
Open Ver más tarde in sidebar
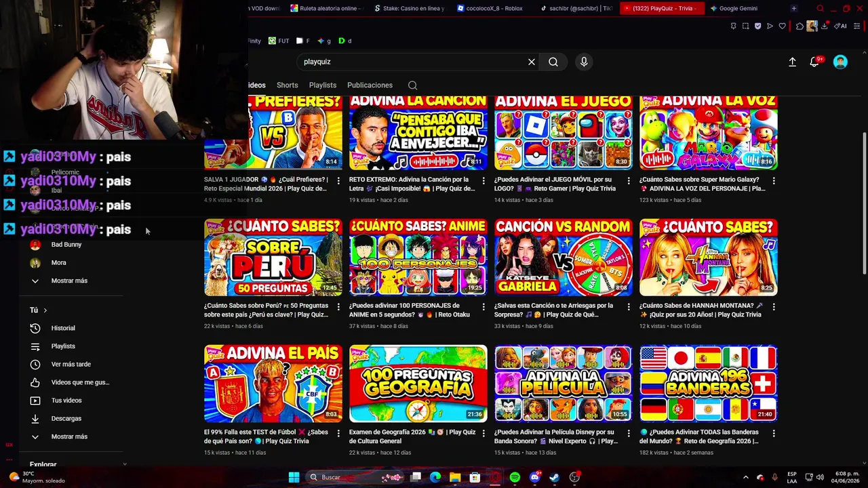[71, 364]
